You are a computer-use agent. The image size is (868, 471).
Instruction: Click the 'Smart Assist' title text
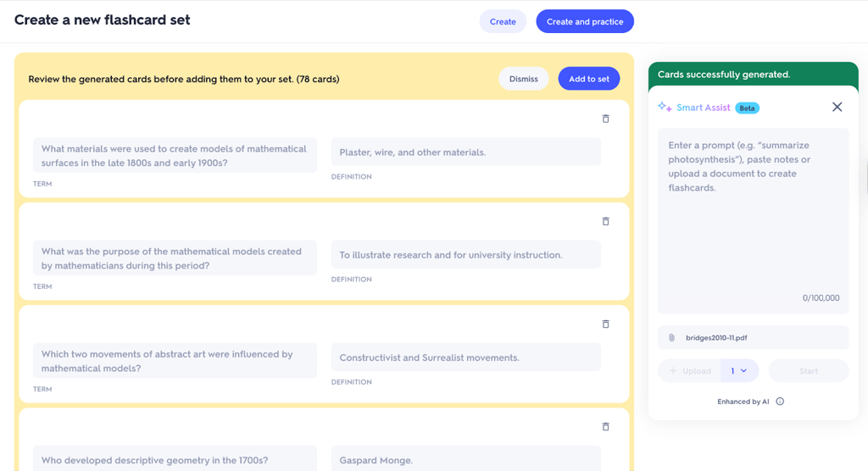pyautogui.click(x=703, y=108)
